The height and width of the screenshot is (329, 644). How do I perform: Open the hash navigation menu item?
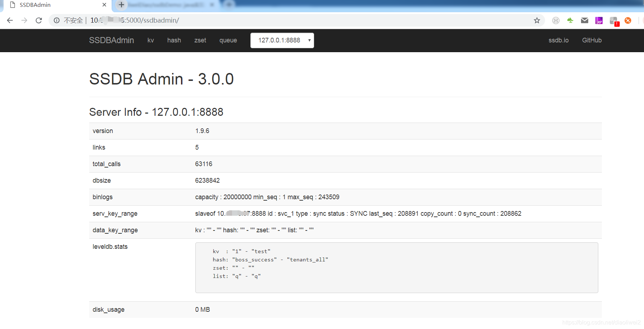(x=174, y=40)
